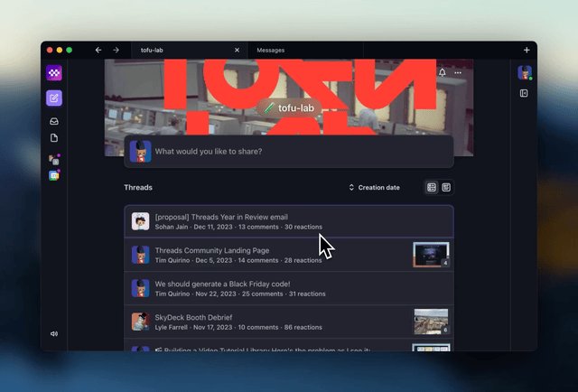This screenshot has width=578, height=392.
Task: Open the first channel icon in sidebar
Action: [54, 159]
